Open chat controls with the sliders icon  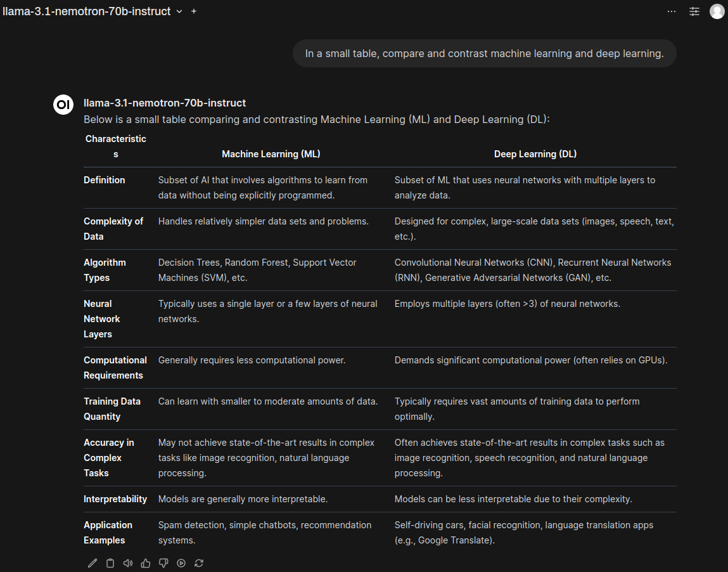pos(694,11)
